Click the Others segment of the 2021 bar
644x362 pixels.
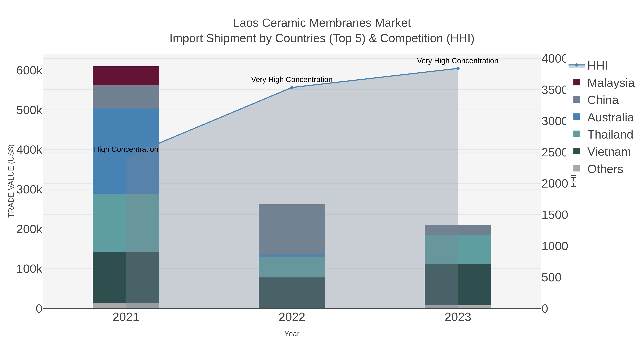tap(126, 306)
